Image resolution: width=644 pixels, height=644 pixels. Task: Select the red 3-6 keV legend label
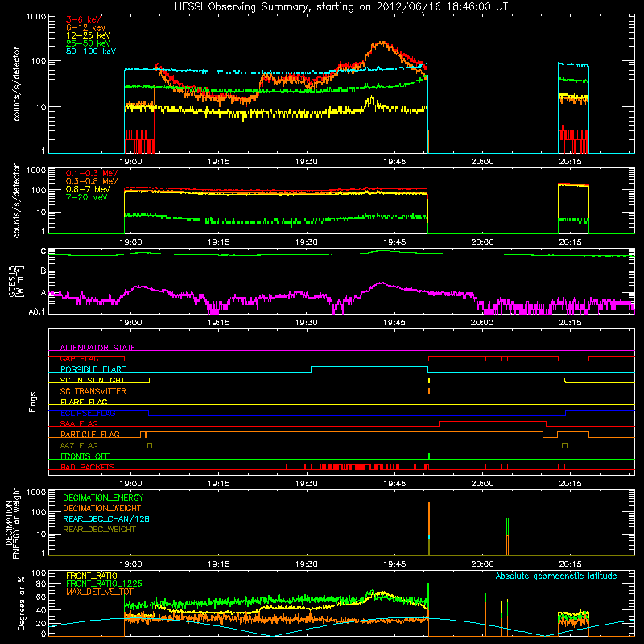(84, 19)
